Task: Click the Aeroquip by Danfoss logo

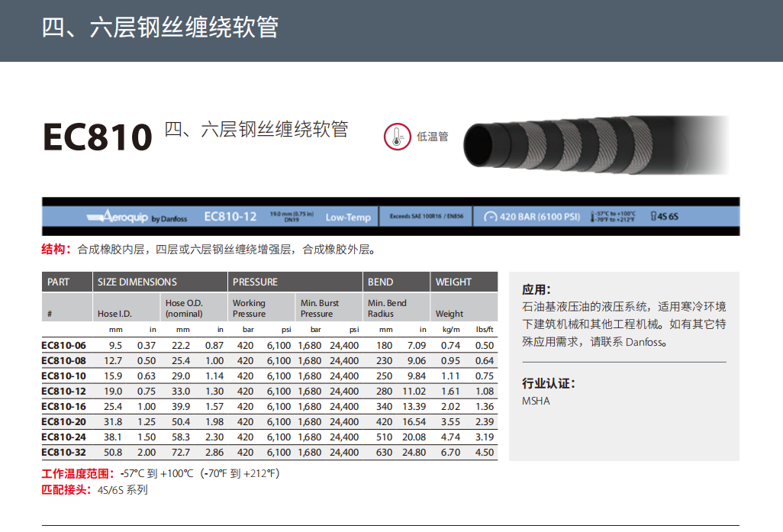Action: pos(137,217)
